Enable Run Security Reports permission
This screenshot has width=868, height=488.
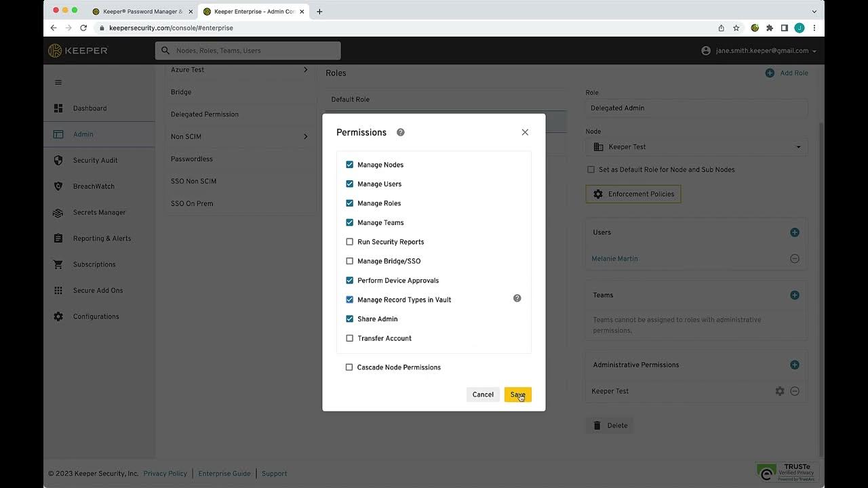pos(350,242)
